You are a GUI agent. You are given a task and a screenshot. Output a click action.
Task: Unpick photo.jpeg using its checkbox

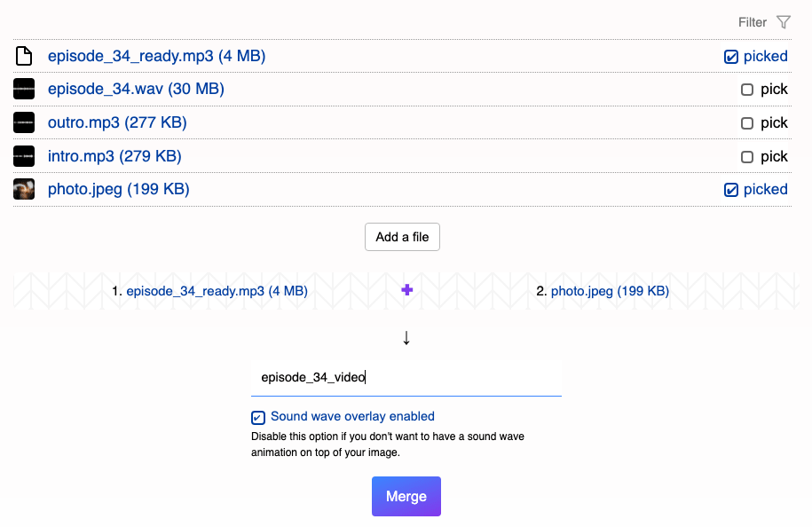coord(730,190)
